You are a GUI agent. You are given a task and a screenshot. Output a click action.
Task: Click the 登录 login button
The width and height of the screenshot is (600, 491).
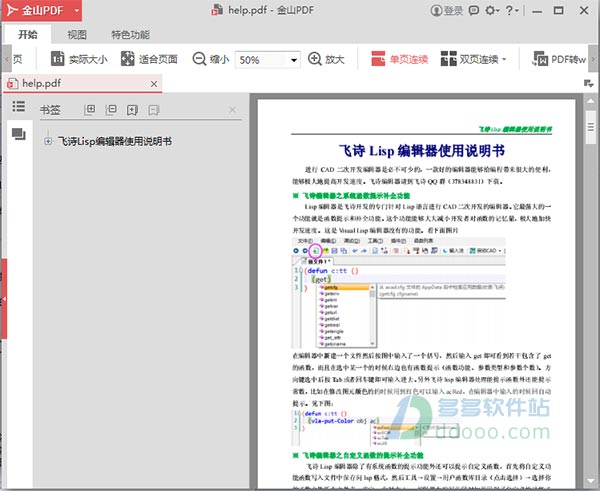coord(447,10)
